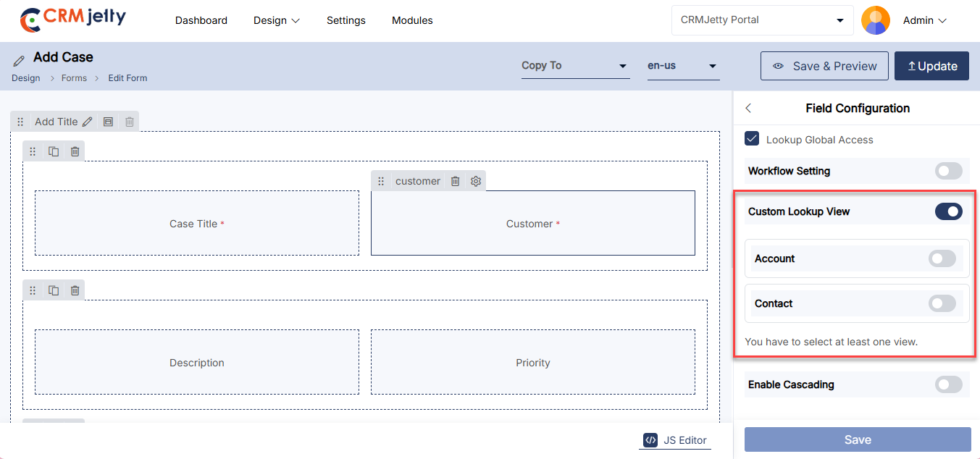Click the back arrow in Field Configuration
Screen dimensions: 980x459
point(748,109)
